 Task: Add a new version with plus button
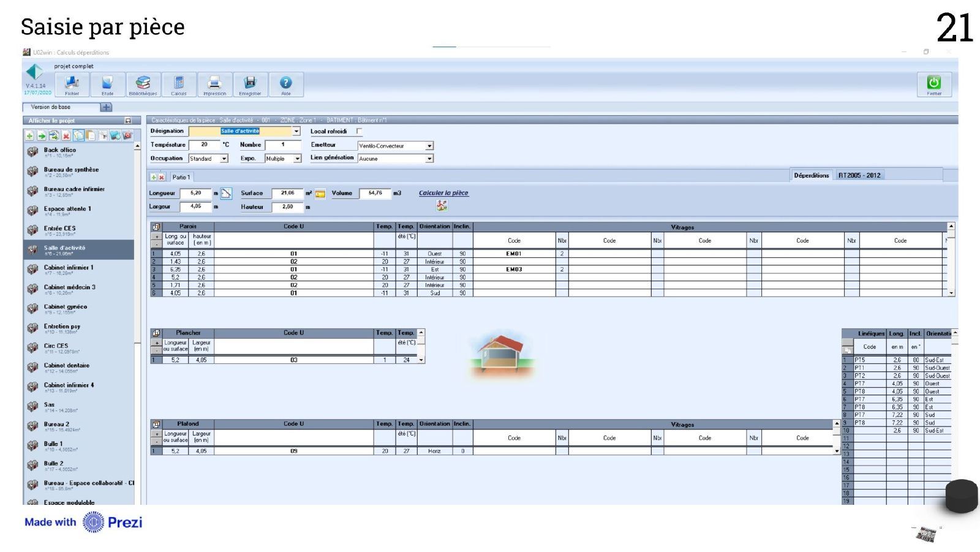106,107
